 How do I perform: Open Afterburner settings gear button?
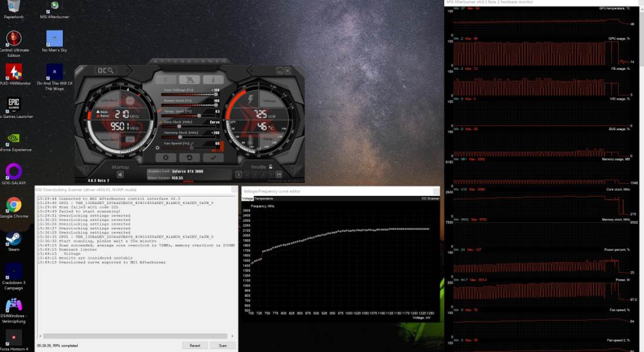click(x=166, y=158)
